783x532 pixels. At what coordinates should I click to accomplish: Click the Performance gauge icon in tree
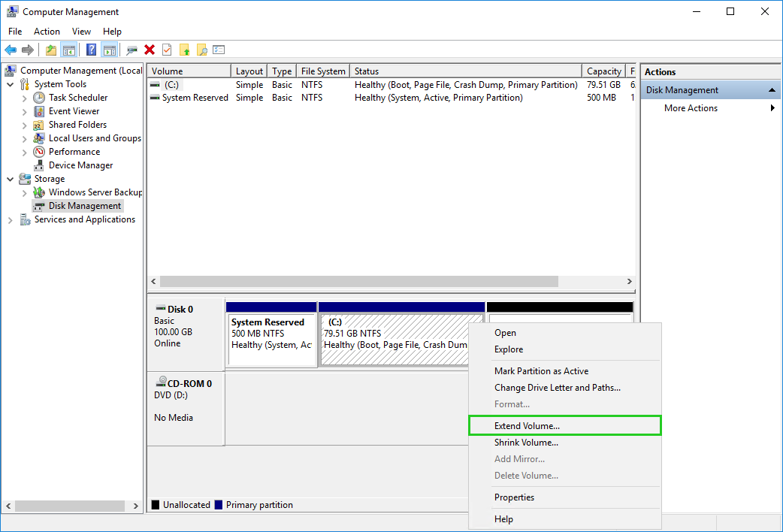coord(39,152)
